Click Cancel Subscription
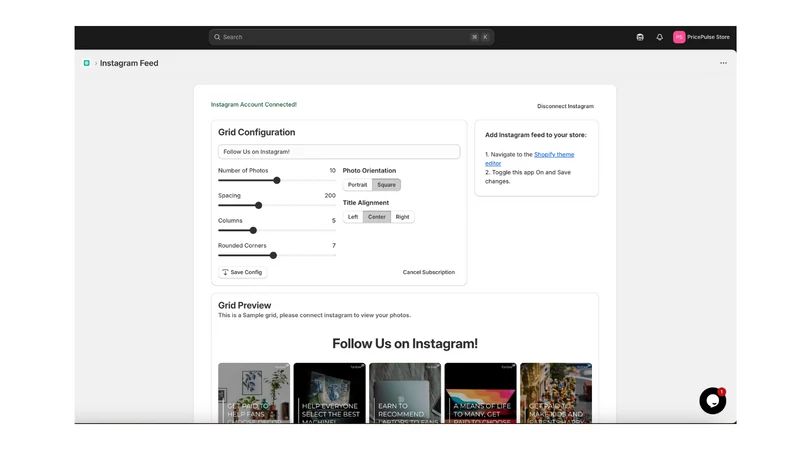Viewport: 800px width, 450px height. pos(429,272)
